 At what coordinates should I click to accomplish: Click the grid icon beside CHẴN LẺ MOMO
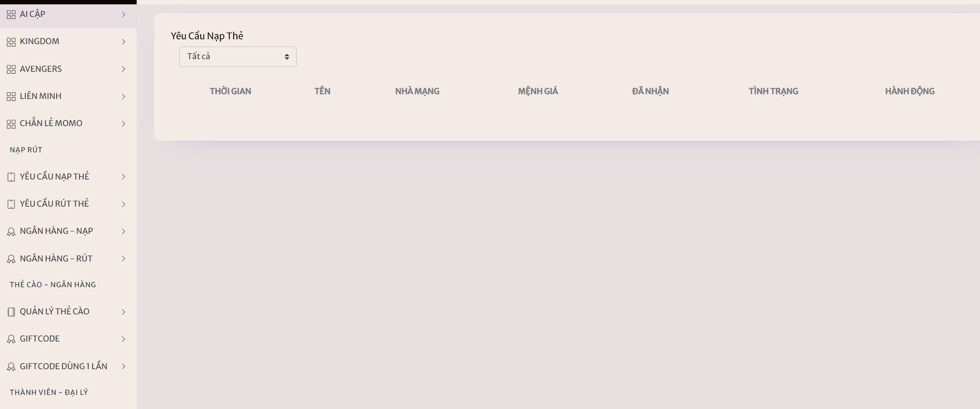[11, 124]
